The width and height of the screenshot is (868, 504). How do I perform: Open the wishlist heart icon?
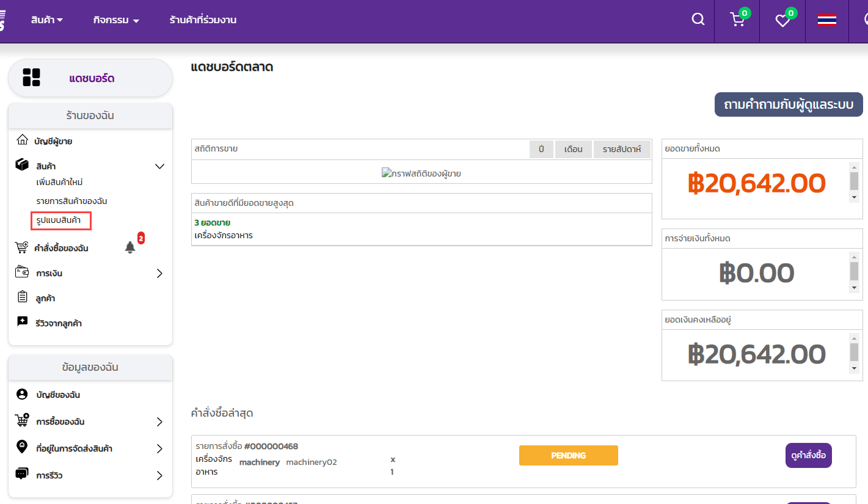(782, 21)
